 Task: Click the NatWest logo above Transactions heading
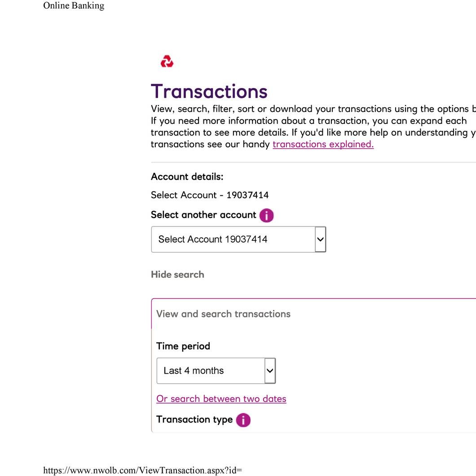tap(167, 61)
